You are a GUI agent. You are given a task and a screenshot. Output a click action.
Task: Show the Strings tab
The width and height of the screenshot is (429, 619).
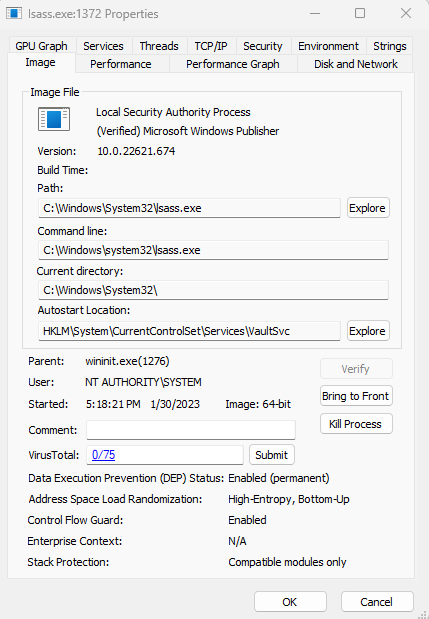coord(390,46)
